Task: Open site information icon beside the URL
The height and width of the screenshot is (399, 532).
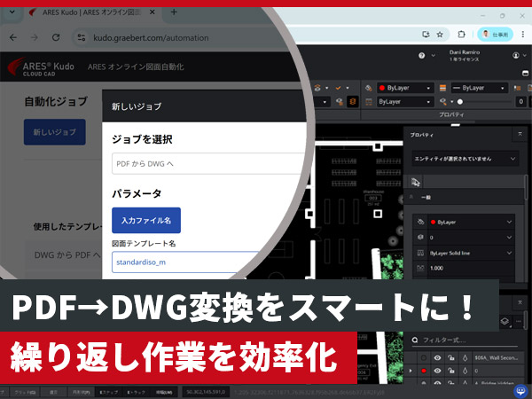Action: click(x=82, y=37)
